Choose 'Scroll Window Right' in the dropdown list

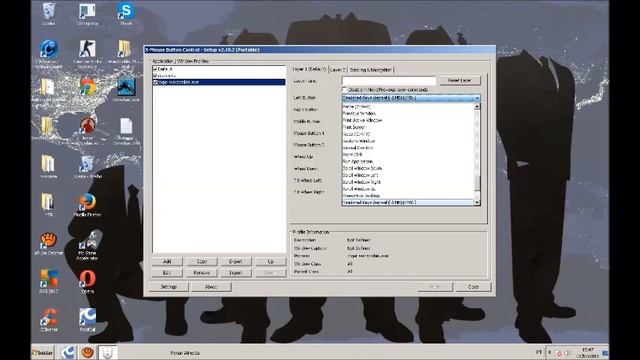click(408, 182)
